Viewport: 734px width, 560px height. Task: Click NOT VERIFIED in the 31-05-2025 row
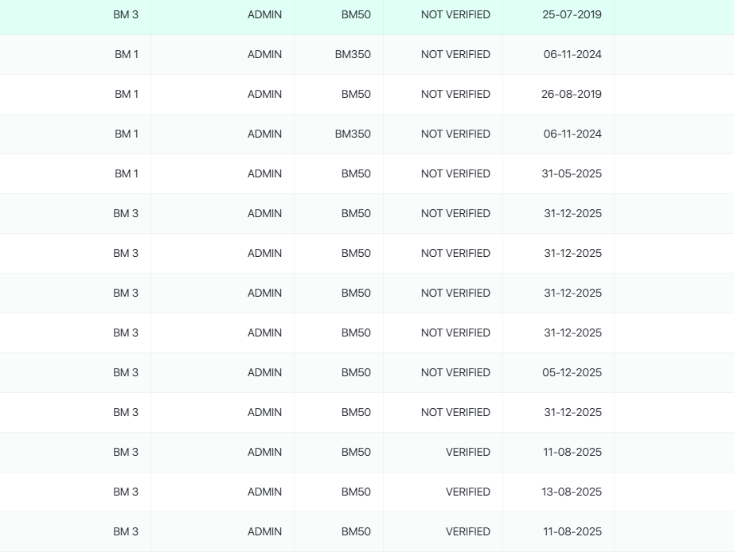(x=455, y=173)
